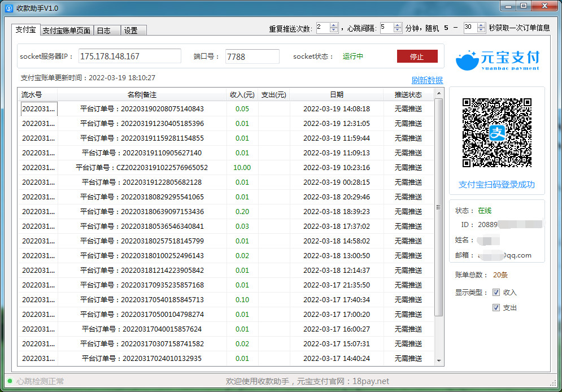Switch to the 支付宝账单页面 tab
The image size is (562, 392).
point(67,31)
